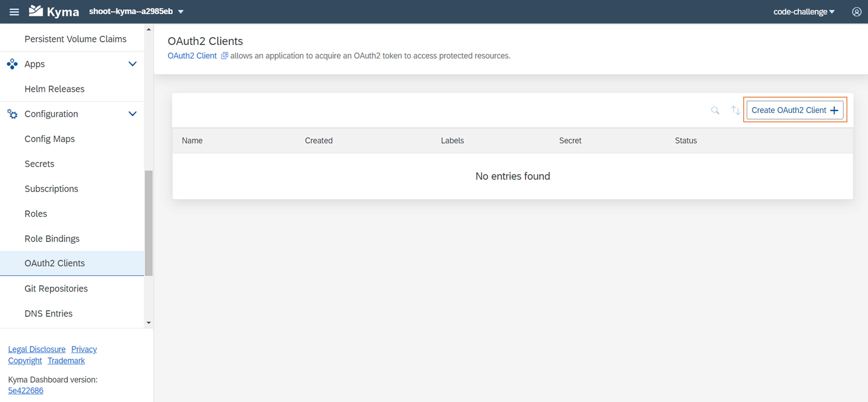The width and height of the screenshot is (868, 402).
Task: Open the Trademark link
Action: tap(66, 360)
